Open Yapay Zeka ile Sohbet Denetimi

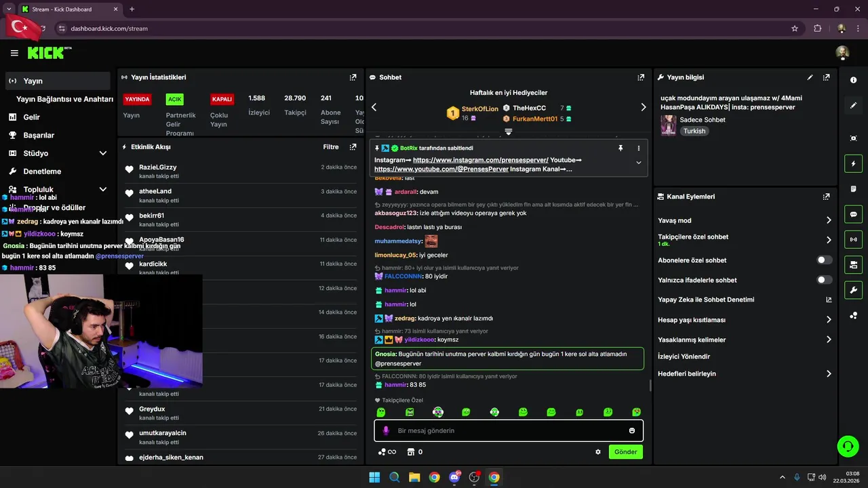[706, 300]
